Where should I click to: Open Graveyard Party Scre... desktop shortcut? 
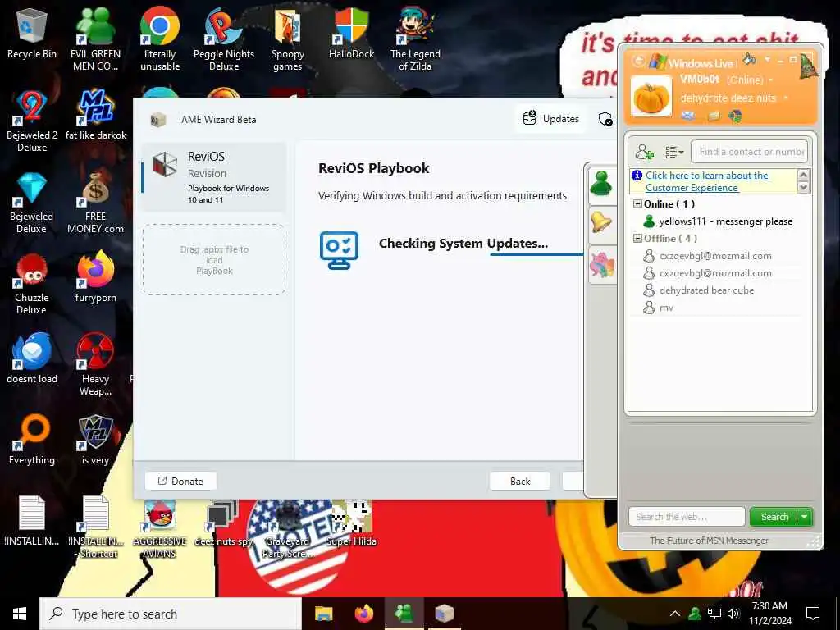pos(287,527)
